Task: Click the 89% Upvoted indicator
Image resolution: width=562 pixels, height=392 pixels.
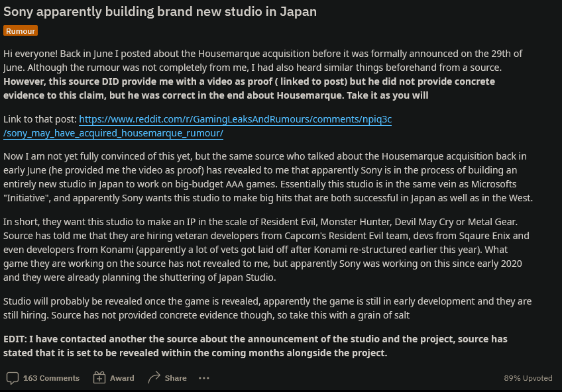Action: pyautogui.click(x=528, y=378)
